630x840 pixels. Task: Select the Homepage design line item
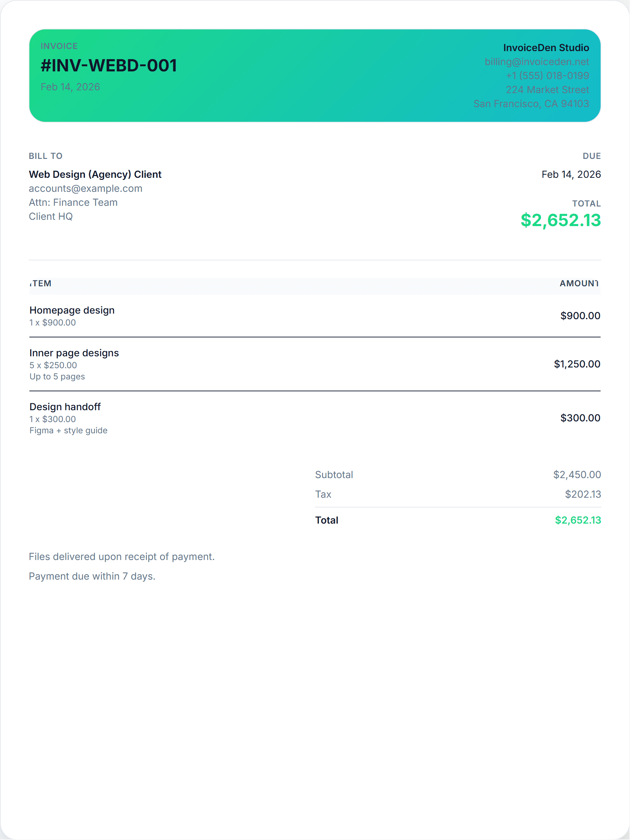(x=72, y=310)
